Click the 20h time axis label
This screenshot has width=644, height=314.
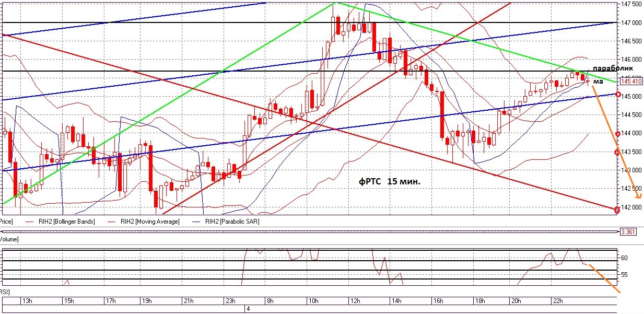(516, 301)
